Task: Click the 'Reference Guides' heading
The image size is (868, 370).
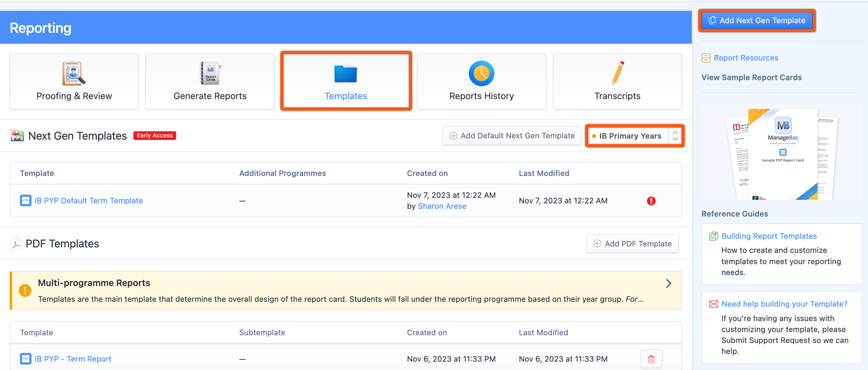Action: (x=735, y=214)
